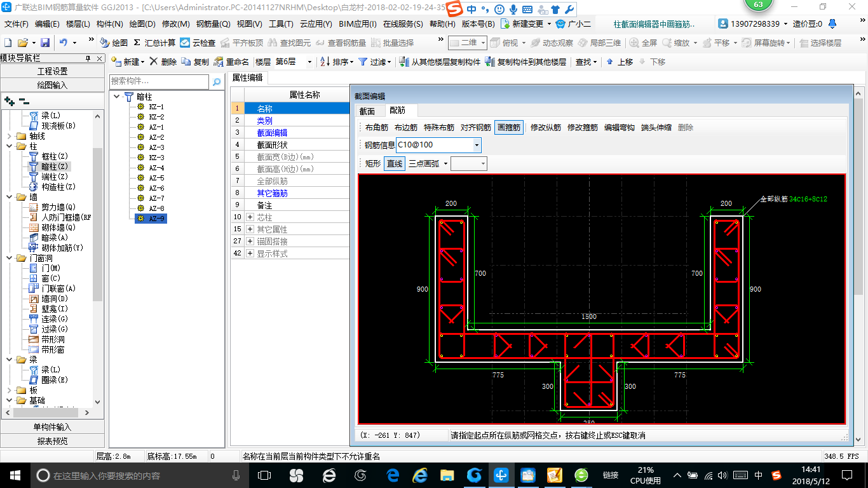The height and width of the screenshot is (488, 868).
Task: Click 单构件输入 button
Action: (52, 427)
